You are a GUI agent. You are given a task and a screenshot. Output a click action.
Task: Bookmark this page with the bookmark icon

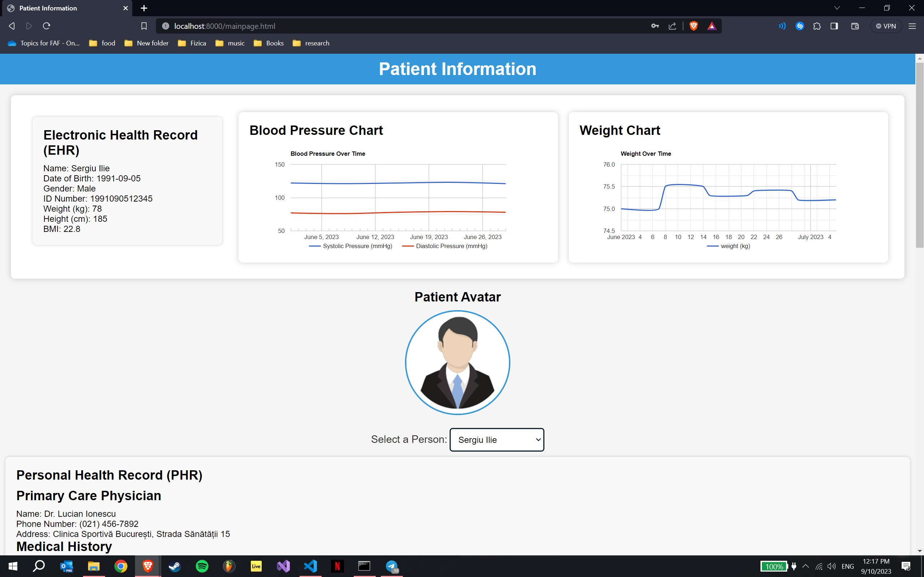144,26
